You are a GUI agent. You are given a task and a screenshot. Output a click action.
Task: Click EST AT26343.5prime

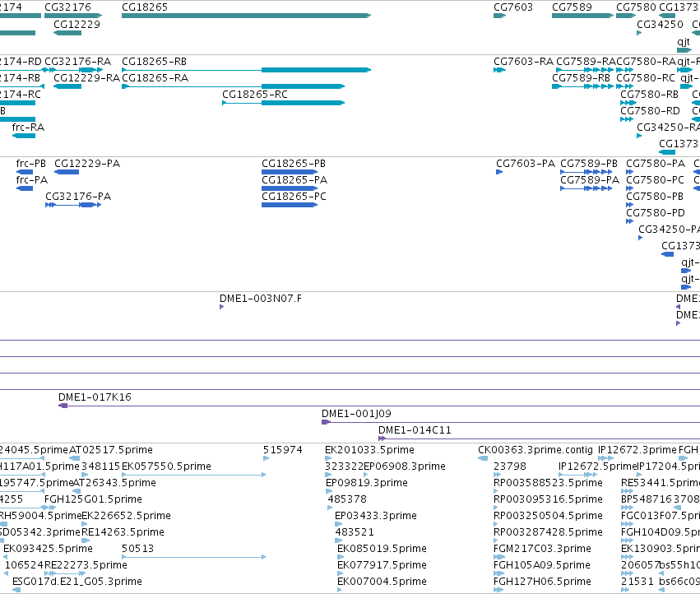(x=76, y=491)
